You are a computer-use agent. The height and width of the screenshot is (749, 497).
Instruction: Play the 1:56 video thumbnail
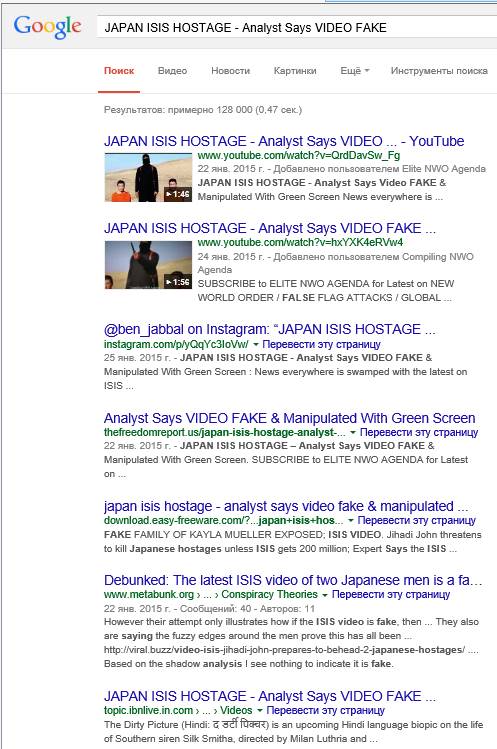(x=148, y=265)
